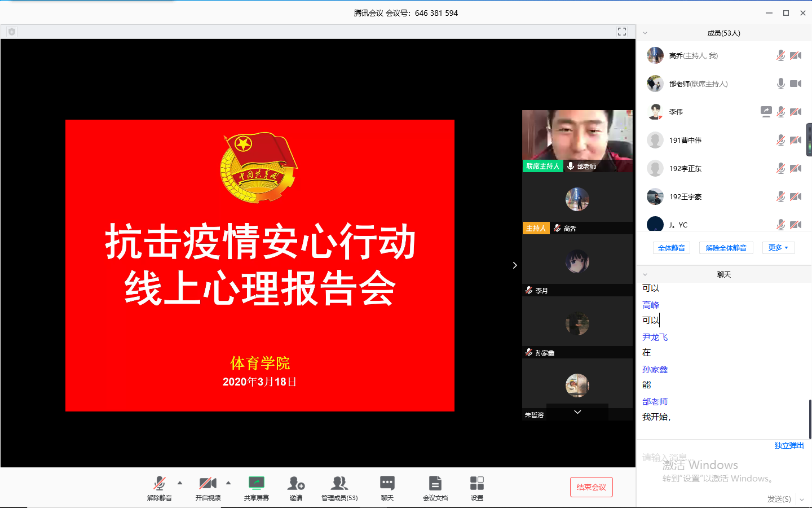Image resolution: width=812 pixels, height=508 pixels.
Task: Collapse the 成员(53人) members panel
Action: click(x=645, y=33)
